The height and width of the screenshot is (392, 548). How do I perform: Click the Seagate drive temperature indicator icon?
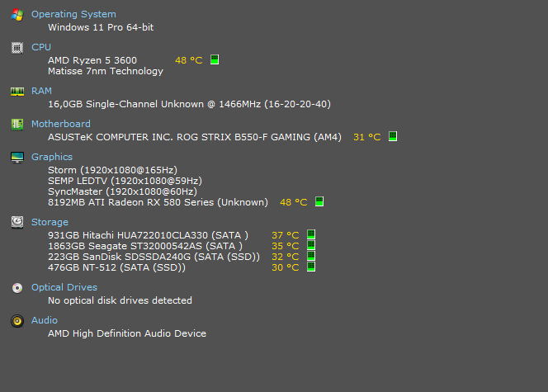click(x=311, y=245)
